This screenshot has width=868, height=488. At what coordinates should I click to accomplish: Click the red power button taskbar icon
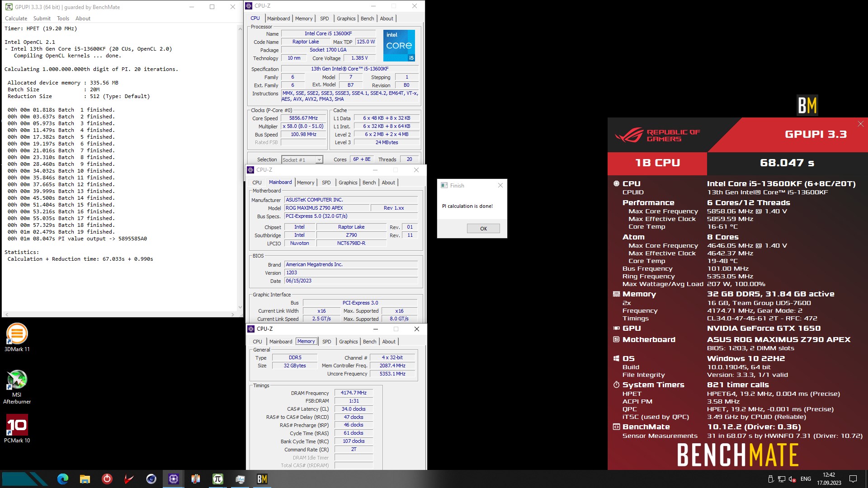(x=107, y=479)
